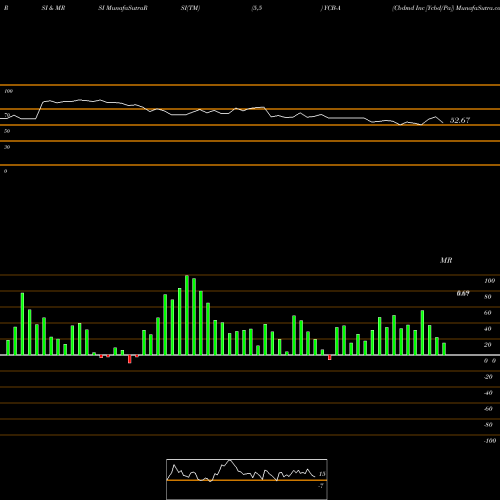Image resolution: width=500 pixels, height=500 pixels.
Task: Click the SI MunafaSutraR header label
Action: (x=123, y=8)
